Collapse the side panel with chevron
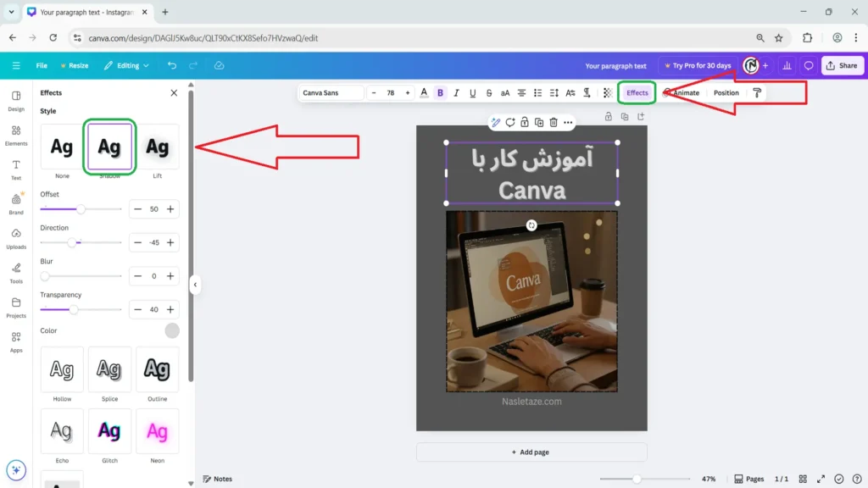Screen dimensions: 868x488 (x=195, y=285)
